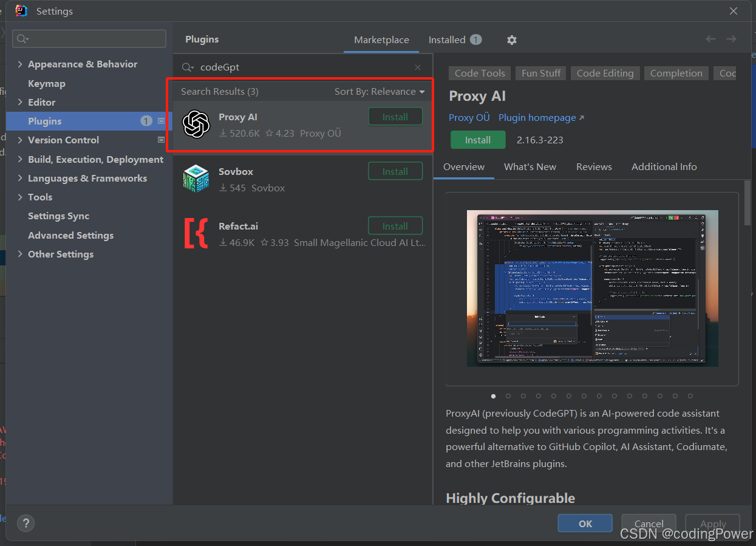The height and width of the screenshot is (546, 756).
Task: Click the green Install button in details
Action: (x=478, y=140)
